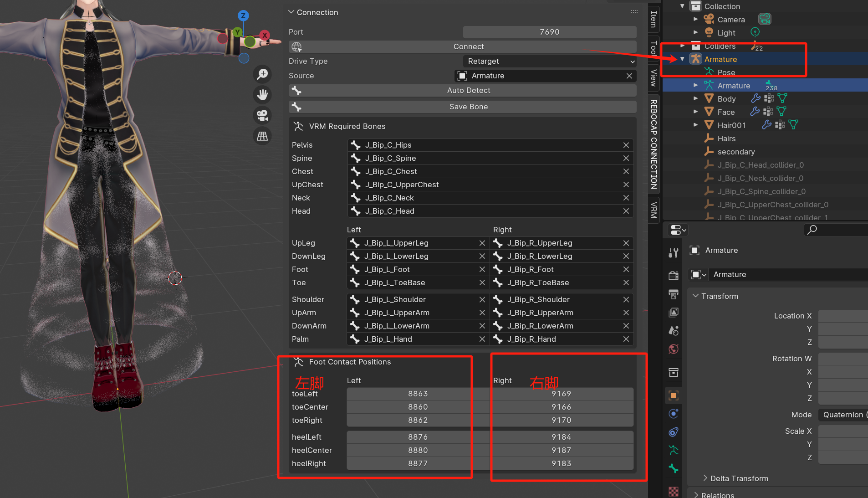
Task: Open the Drive Type Retarget dropdown
Action: point(550,61)
